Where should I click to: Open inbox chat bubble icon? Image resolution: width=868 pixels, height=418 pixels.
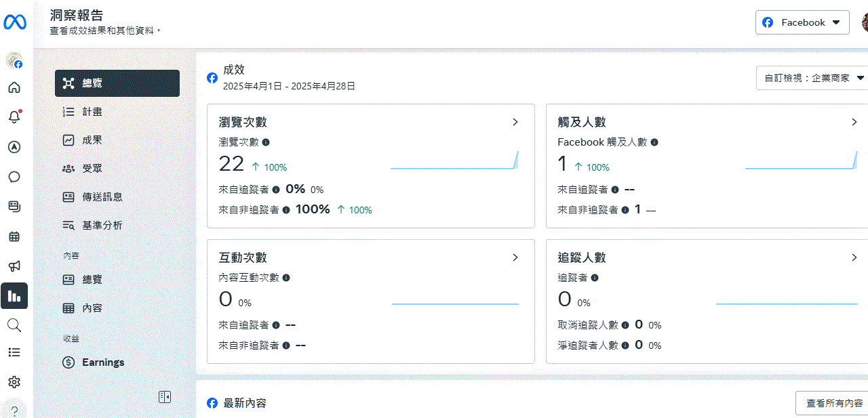[x=14, y=177]
